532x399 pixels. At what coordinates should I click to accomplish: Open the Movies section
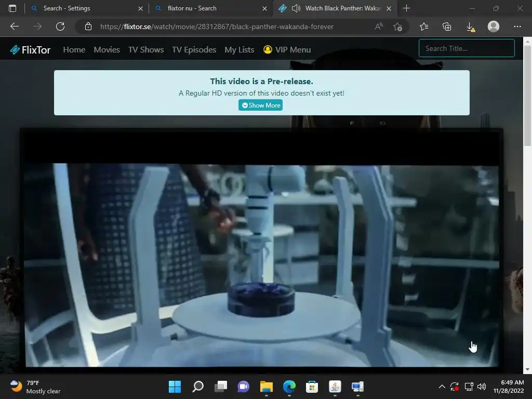pos(107,49)
